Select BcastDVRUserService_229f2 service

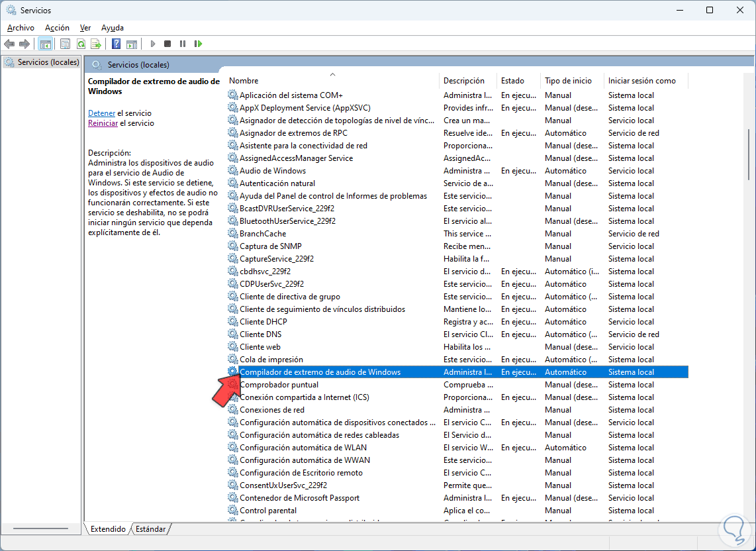457,209
